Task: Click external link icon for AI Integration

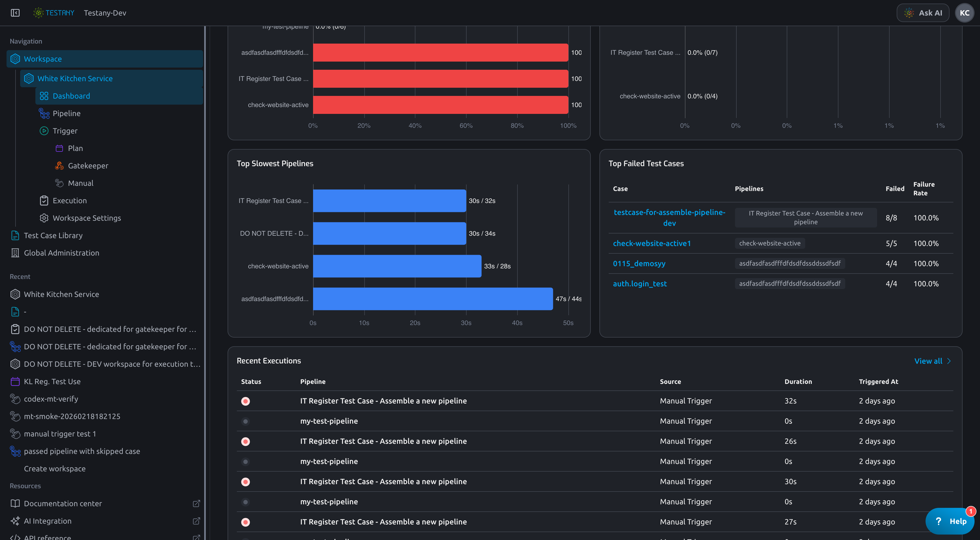Action: click(196, 521)
